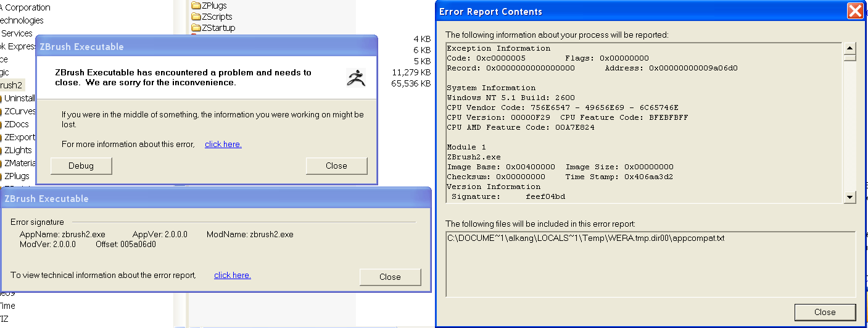Open the ZLights folder in the tree
868x328 pixels.
[x=18, y=150]
